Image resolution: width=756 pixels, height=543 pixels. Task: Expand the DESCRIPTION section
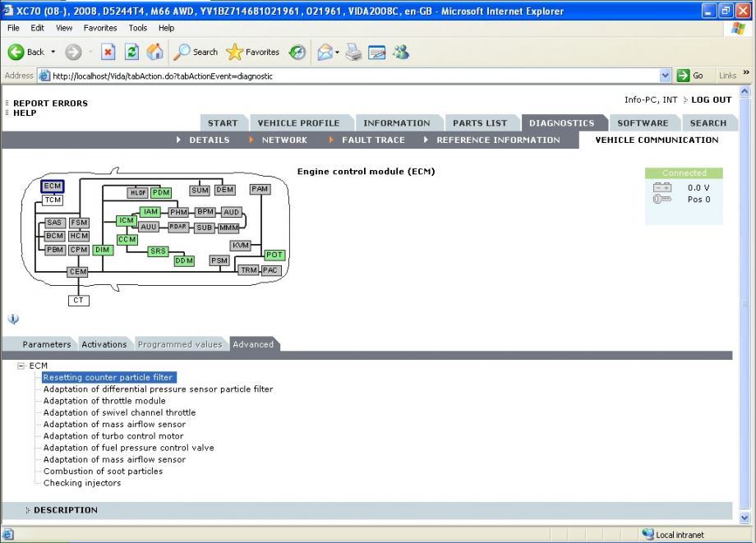click(65, 510)
